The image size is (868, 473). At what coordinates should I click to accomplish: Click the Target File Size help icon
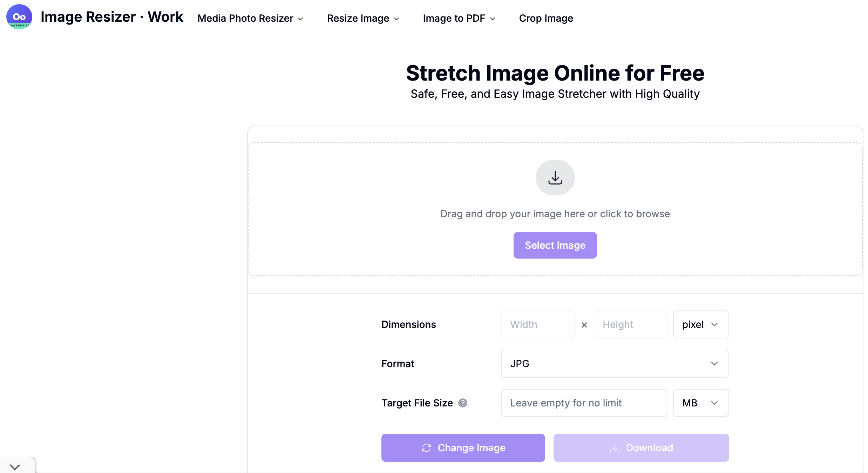pyautogui.click(x=463, y=403)
